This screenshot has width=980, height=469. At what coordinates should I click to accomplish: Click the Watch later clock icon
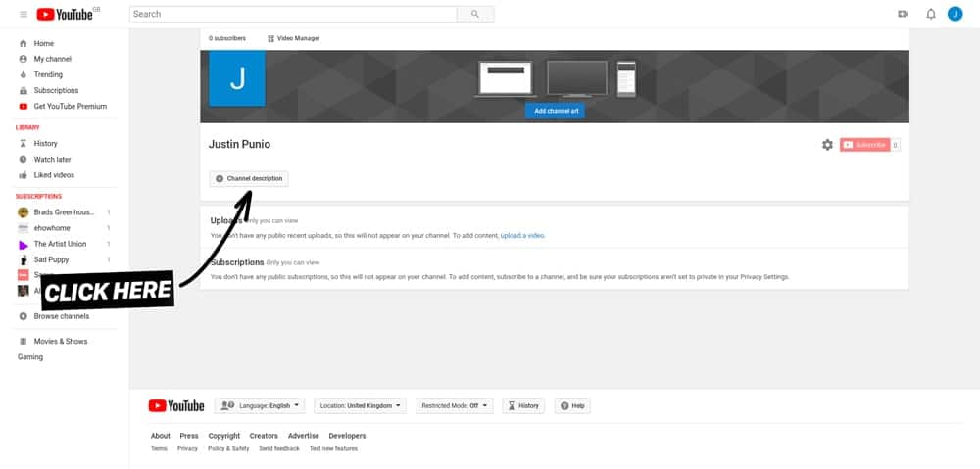pyautogui.click(x=24, y=160)
